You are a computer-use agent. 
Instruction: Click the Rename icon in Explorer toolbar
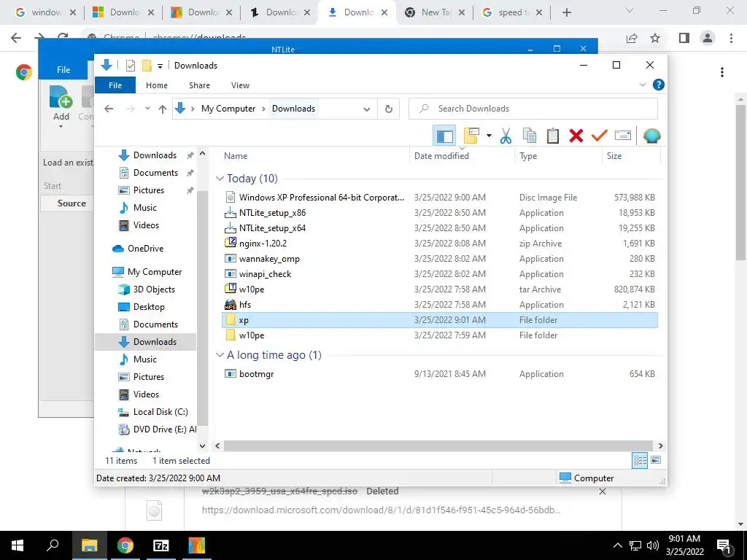click(623, 136)
